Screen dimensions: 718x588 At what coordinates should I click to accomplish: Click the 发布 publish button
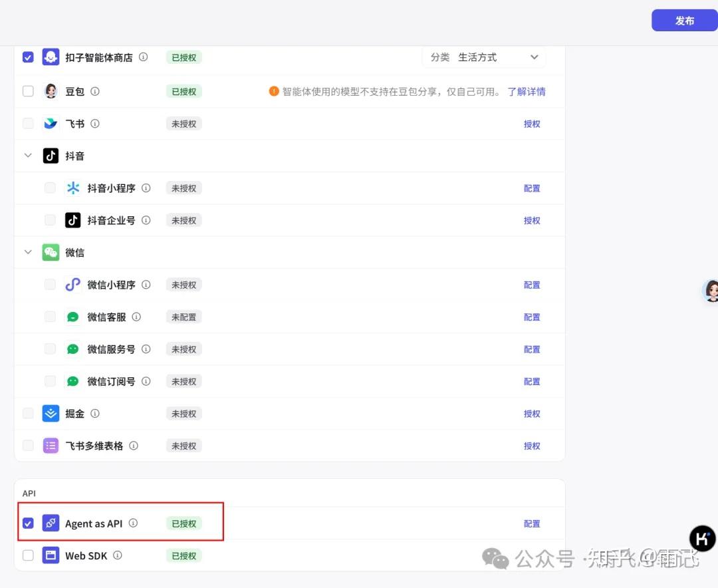point(684,21)
